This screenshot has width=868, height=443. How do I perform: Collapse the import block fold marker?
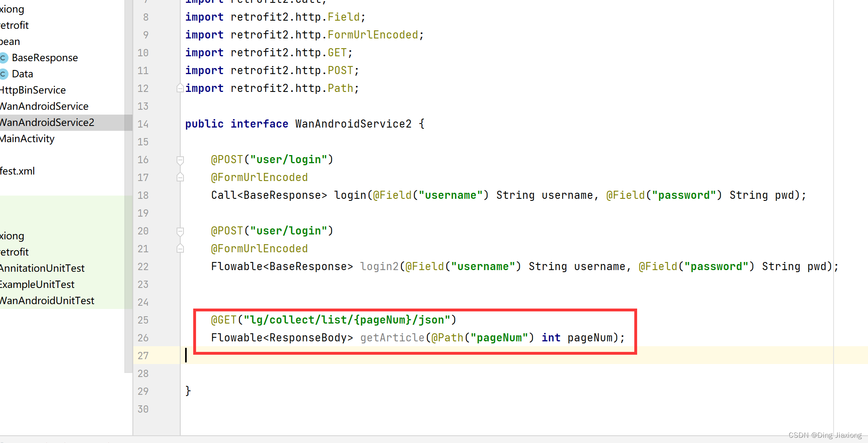[x=180, y=88]
